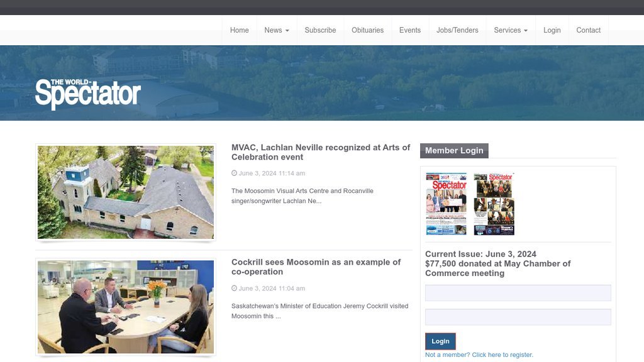
Task: Click The World-Spectator logo
Action: [x=88, y=93]
